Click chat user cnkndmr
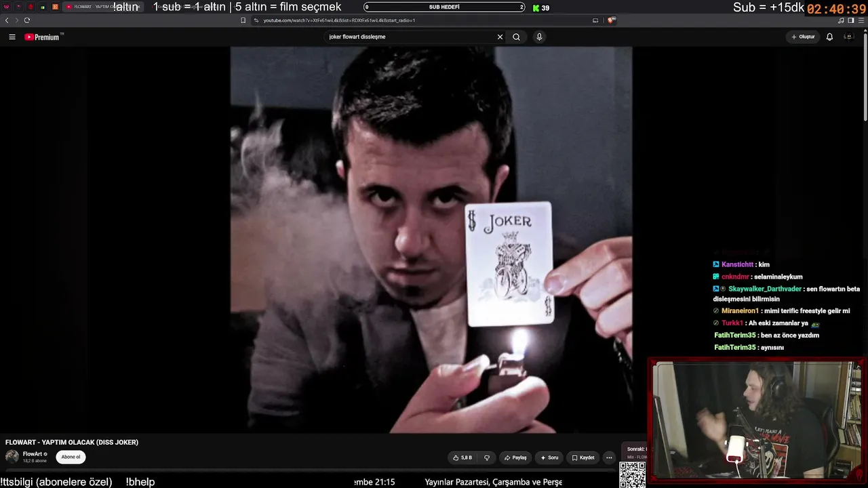 coord(734,277)
